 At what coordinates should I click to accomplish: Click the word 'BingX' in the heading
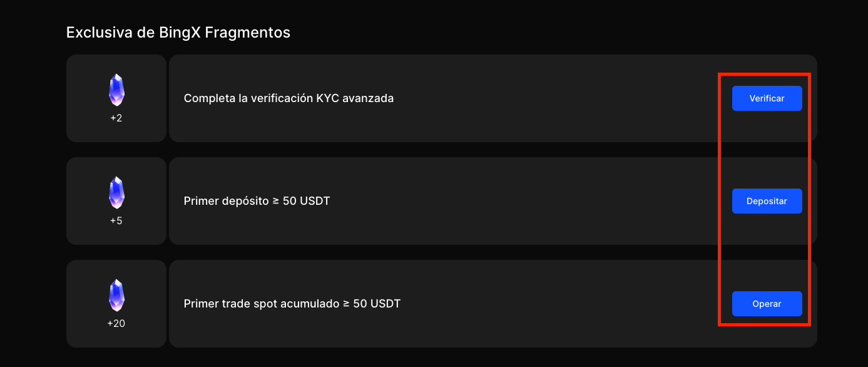tap(181, 33)
